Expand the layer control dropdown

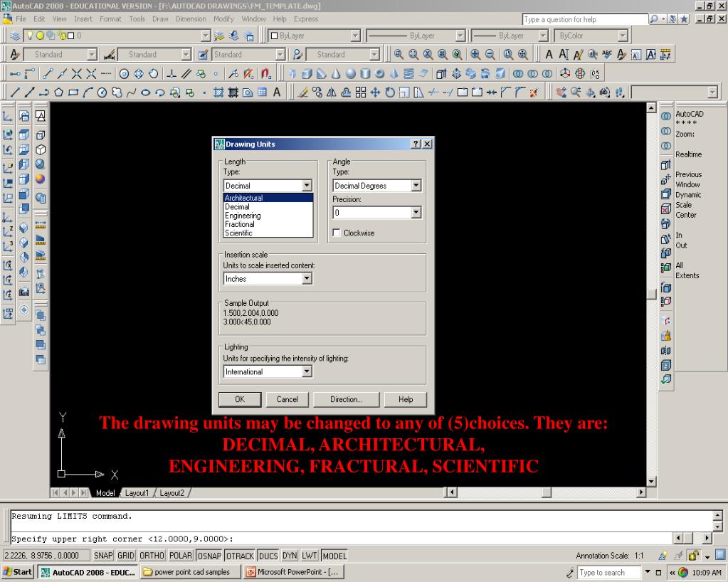pos(206,36)
